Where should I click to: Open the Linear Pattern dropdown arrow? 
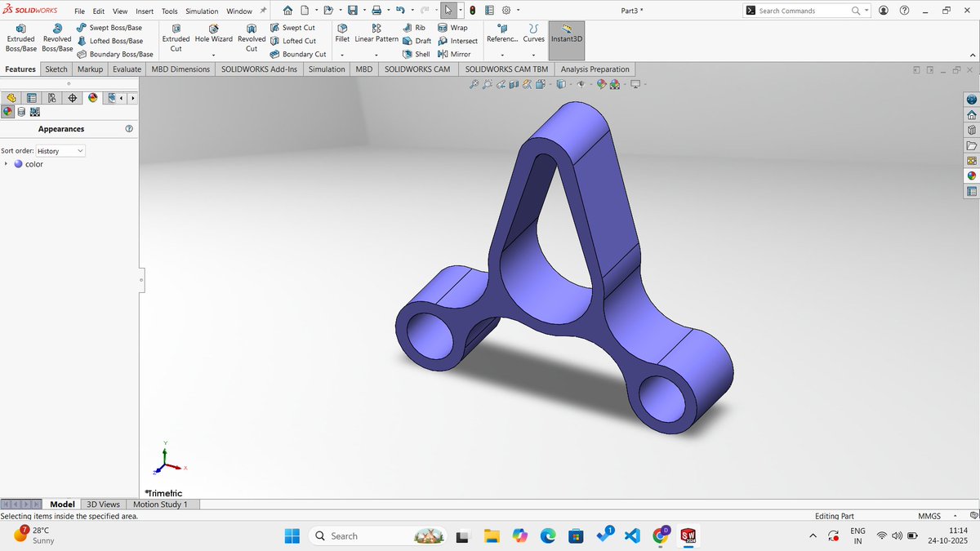pyautogui.click(x=376, y=55)
